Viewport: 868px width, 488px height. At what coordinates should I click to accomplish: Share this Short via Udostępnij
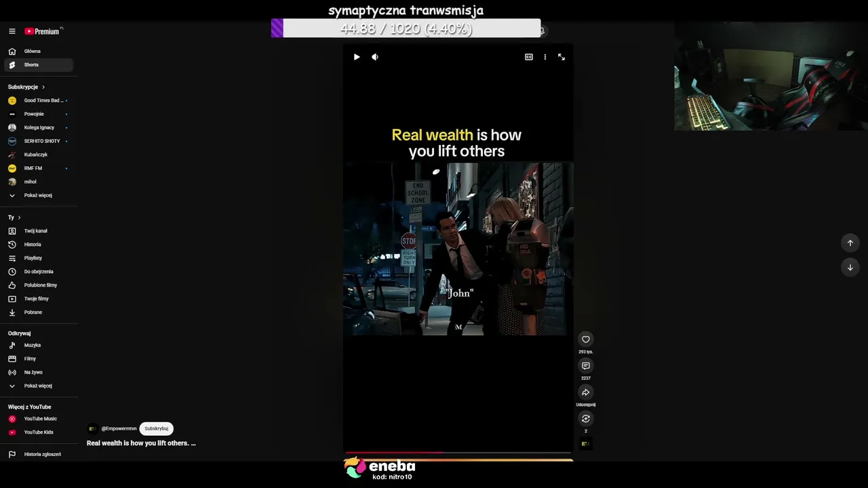coord(586,392)
